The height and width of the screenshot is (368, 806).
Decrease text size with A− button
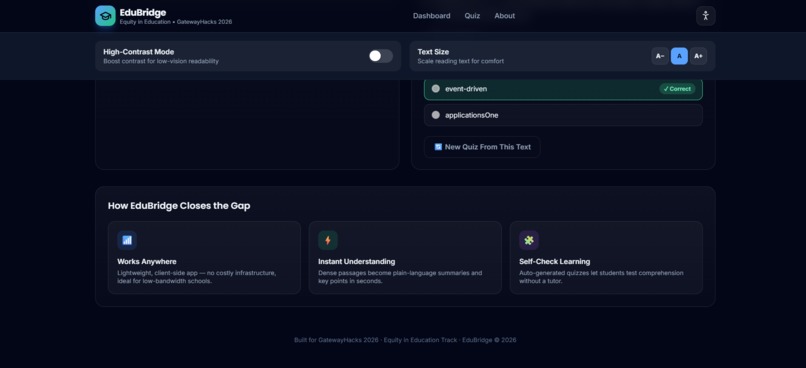coord(660,56)
